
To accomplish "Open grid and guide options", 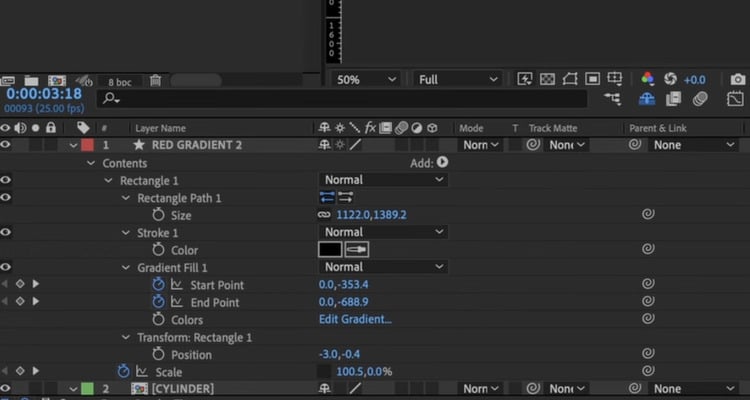I will [615, 78].
